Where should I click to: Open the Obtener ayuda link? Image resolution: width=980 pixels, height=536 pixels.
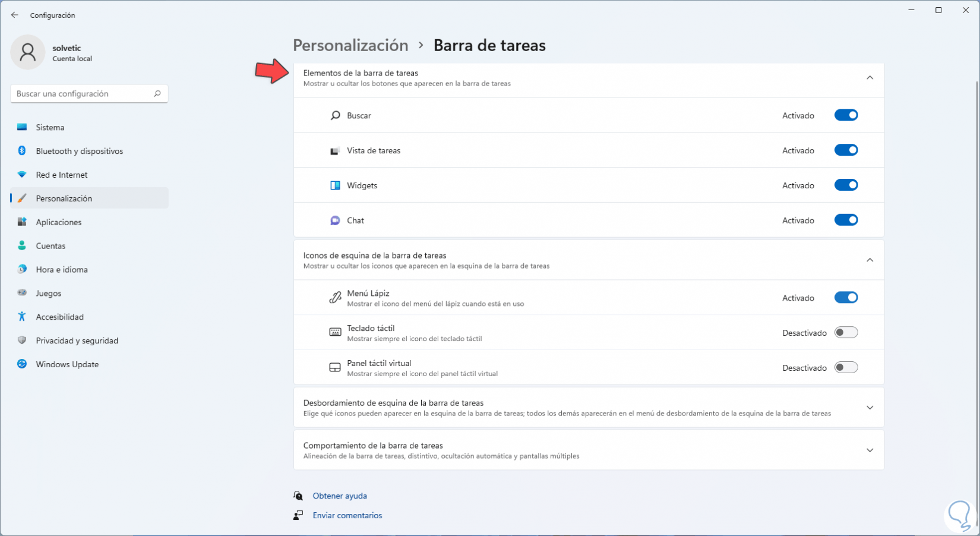340,496
